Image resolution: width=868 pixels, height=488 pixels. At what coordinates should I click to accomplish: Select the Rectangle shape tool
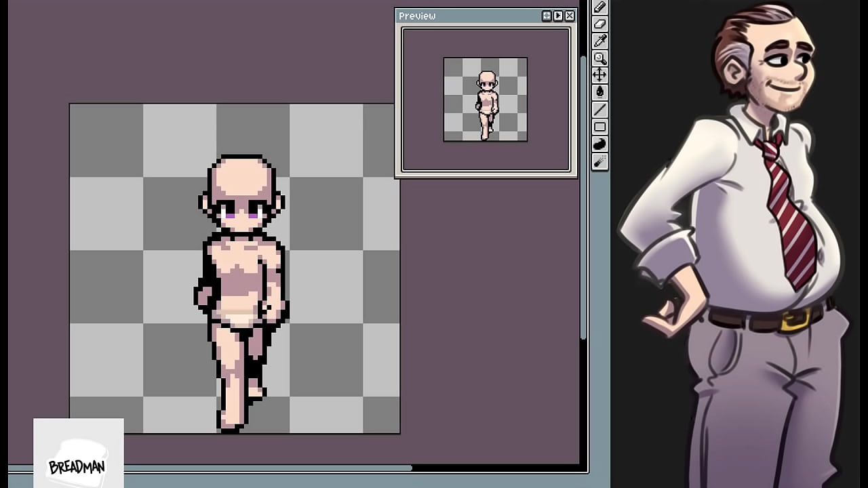click(599, 127)
